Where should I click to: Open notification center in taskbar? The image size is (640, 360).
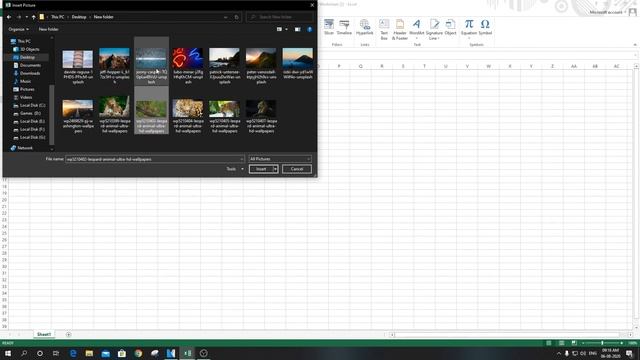coord(629,353)
